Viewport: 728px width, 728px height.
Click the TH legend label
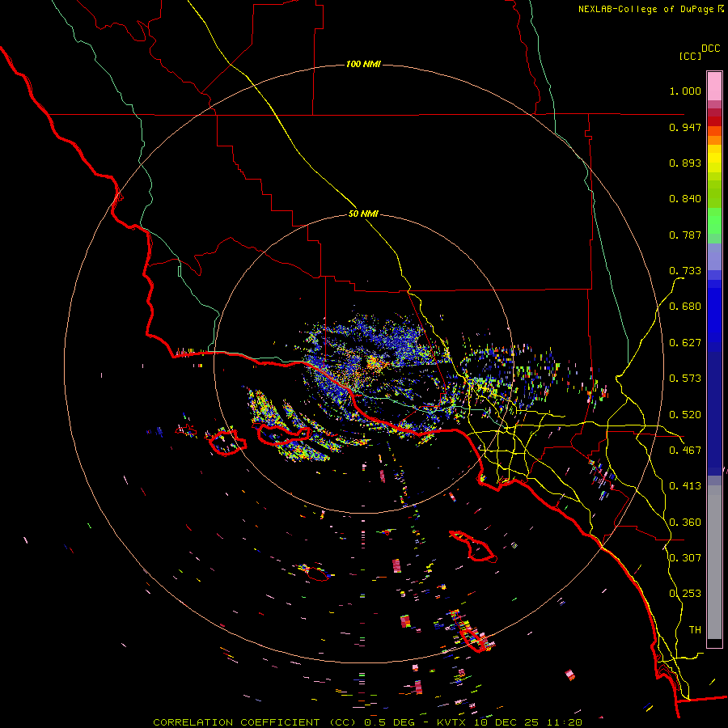coord(695,630)
